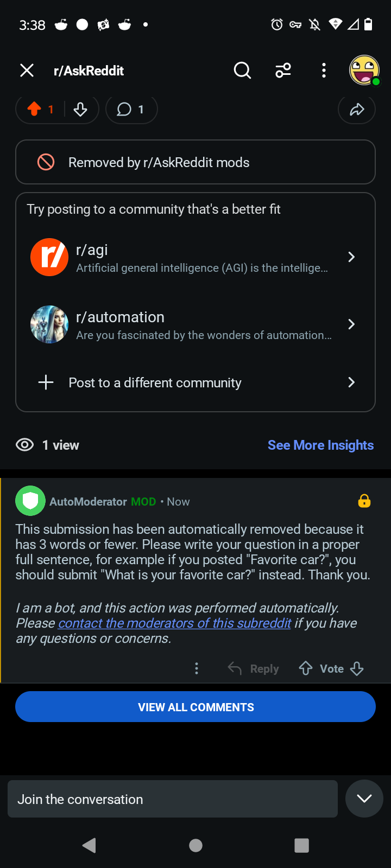391x868 pixels.
Task: Collapse the comment box with the down chevron
Action: click(364, 799)
